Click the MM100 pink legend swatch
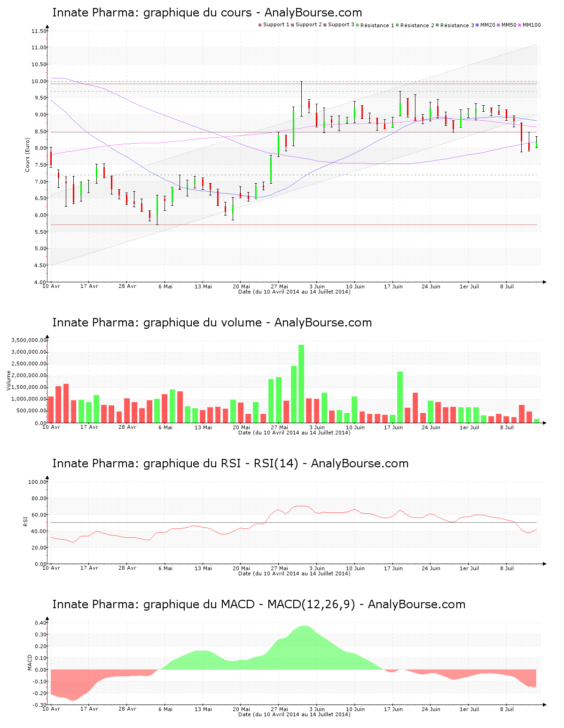Viewport: 564px width, 728px height. pyautogui.click(x=520, y=25)
